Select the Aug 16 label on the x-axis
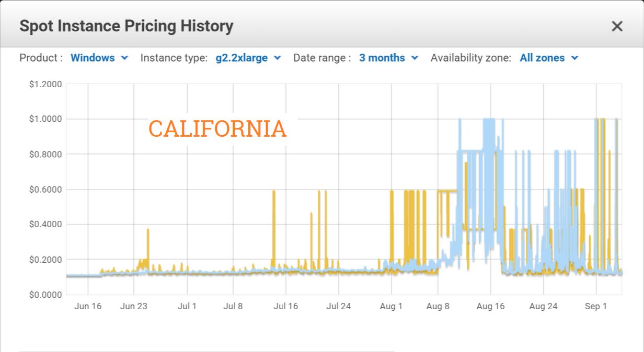The image size is (644, 352). 491,306
